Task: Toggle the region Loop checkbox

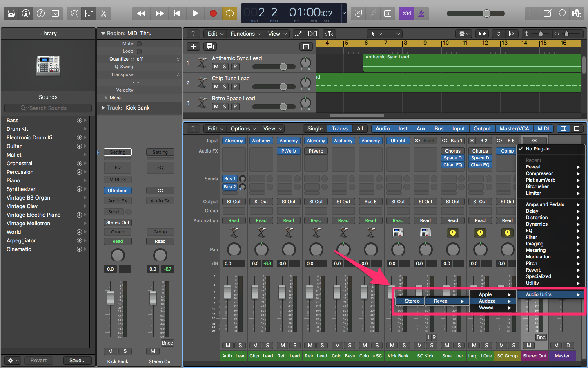Action: point(139,51)
